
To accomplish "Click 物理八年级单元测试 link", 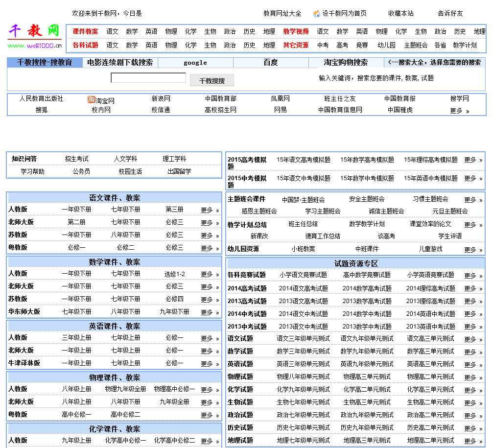I will 304,377.
